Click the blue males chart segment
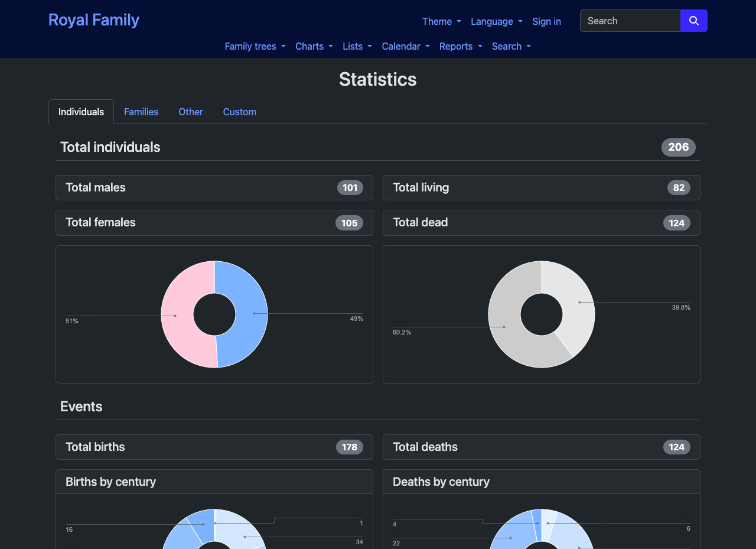This screenshot has height=549, width=756. click(251, 313)
